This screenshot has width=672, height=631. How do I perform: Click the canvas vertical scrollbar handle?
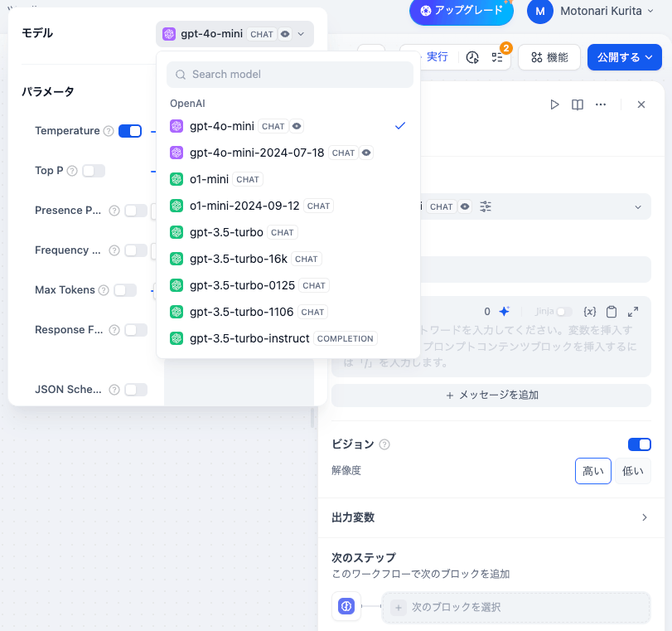click(312, 417)
